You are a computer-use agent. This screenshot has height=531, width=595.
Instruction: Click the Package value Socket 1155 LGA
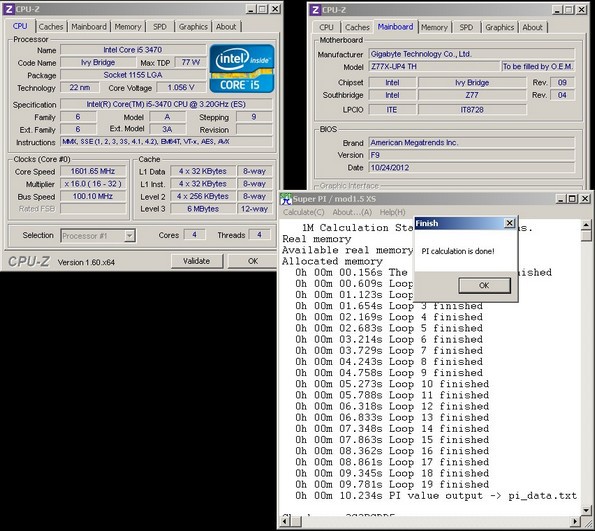pos(133,75)
